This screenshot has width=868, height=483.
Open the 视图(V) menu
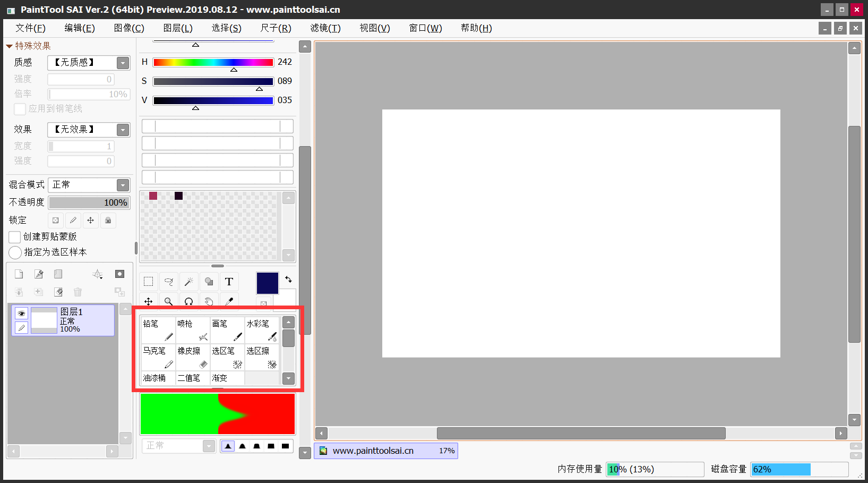coord(375,28)
